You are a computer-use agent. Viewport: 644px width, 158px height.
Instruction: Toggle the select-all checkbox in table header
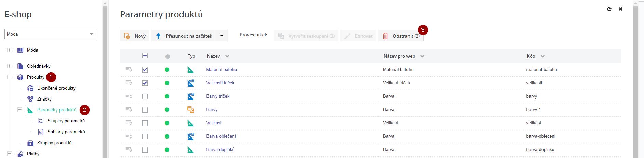pos(145,56)
